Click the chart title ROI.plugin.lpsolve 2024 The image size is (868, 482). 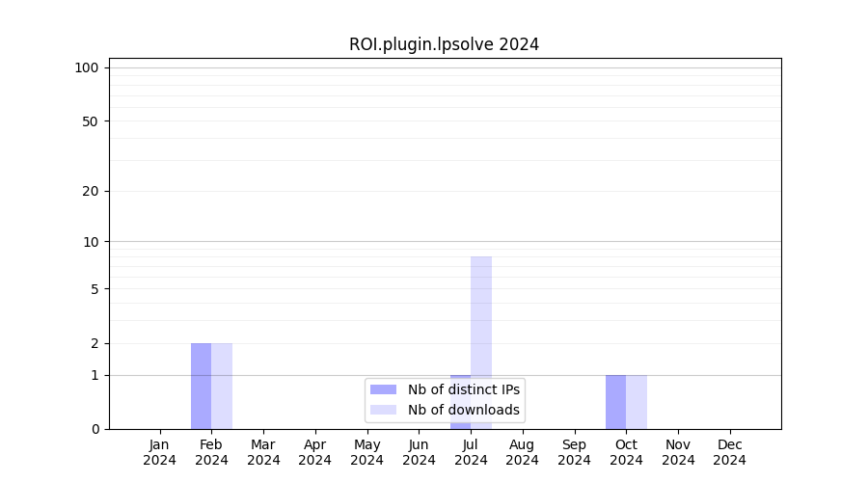coord(444,44)
